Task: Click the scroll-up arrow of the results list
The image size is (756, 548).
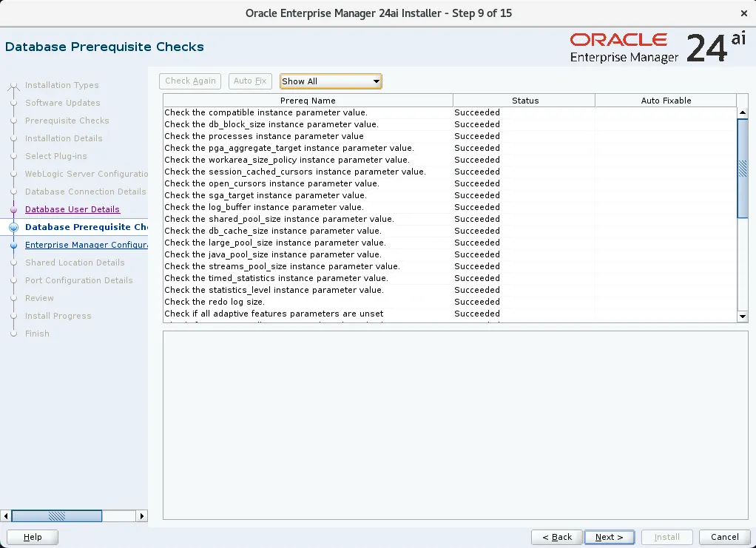Action: 743,111
